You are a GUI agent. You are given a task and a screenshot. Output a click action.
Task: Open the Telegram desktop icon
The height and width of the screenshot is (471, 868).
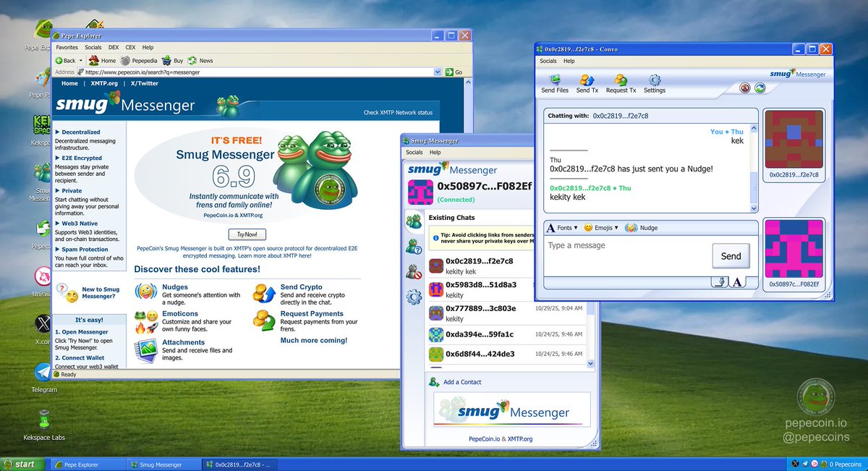[x=43, y=372]
